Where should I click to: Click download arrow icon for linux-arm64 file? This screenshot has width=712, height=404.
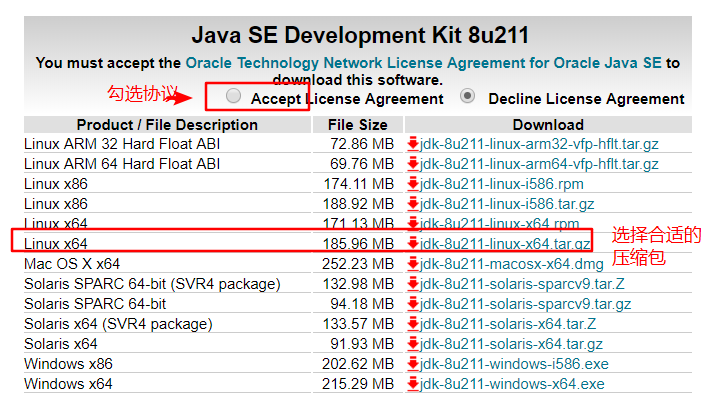[x=413, y=163]
